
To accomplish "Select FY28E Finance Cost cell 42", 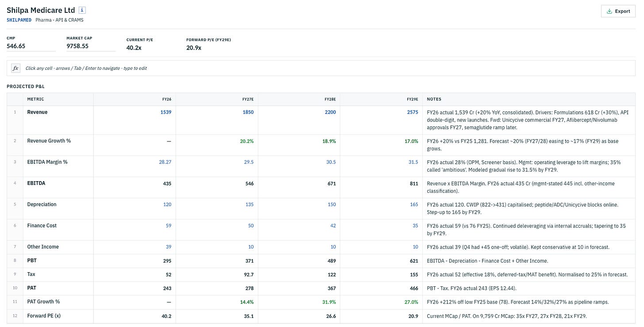I will pyautogui.click(x=299, y=230).
